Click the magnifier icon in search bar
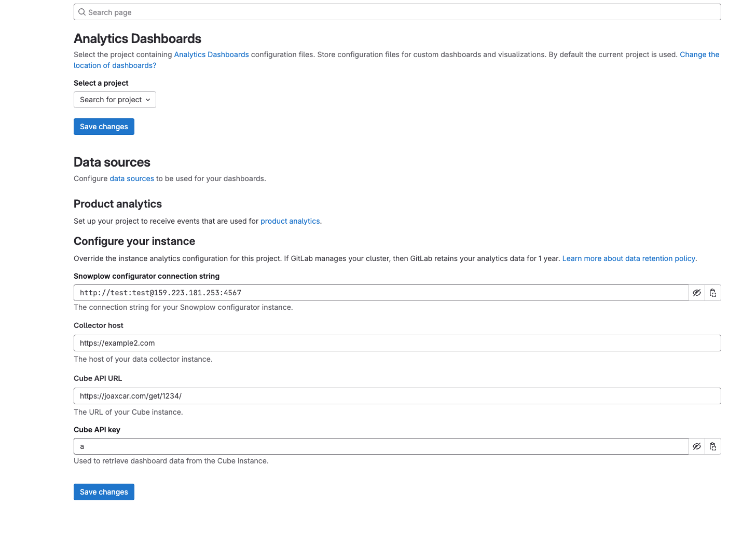Viewport: 756px width, 534px height. click(x=82, y=12)
